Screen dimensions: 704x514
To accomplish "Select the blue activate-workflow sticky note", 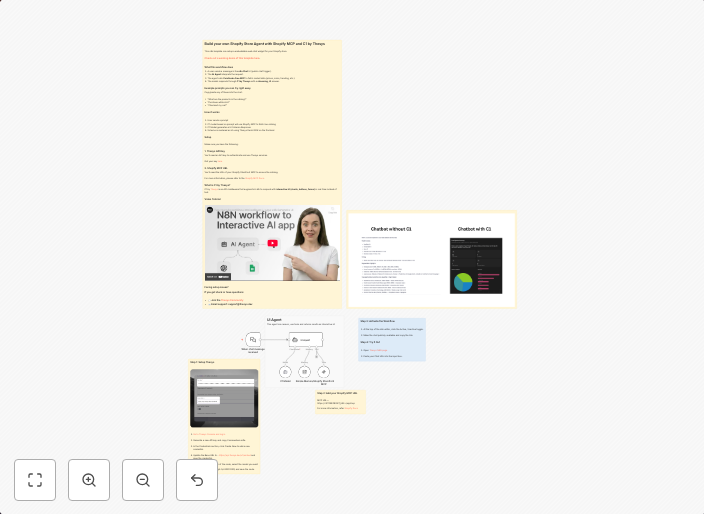I will [392, 339].
